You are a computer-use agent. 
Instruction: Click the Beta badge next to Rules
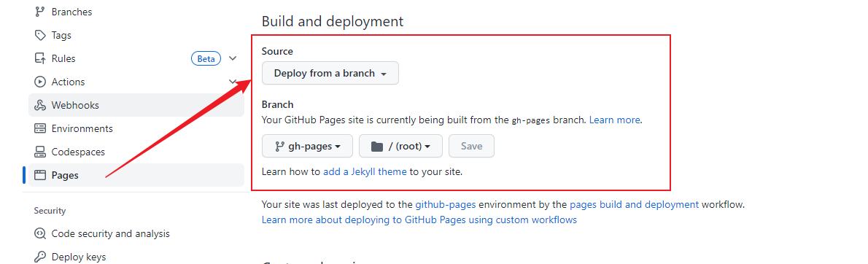point(206,58)
